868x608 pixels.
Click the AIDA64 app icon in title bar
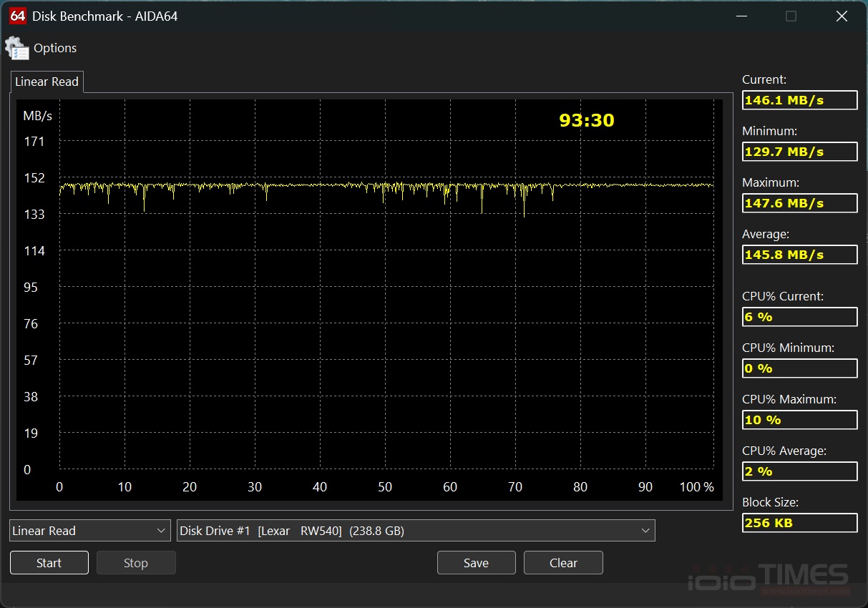tap(18, 16)
